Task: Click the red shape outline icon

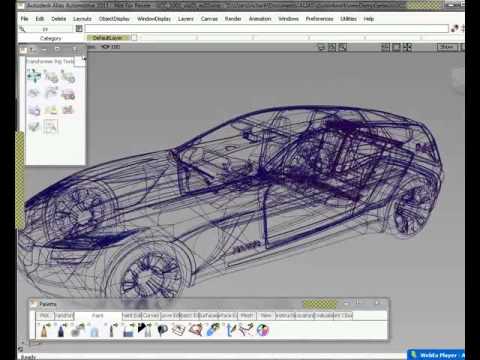Action: (196, 330)
